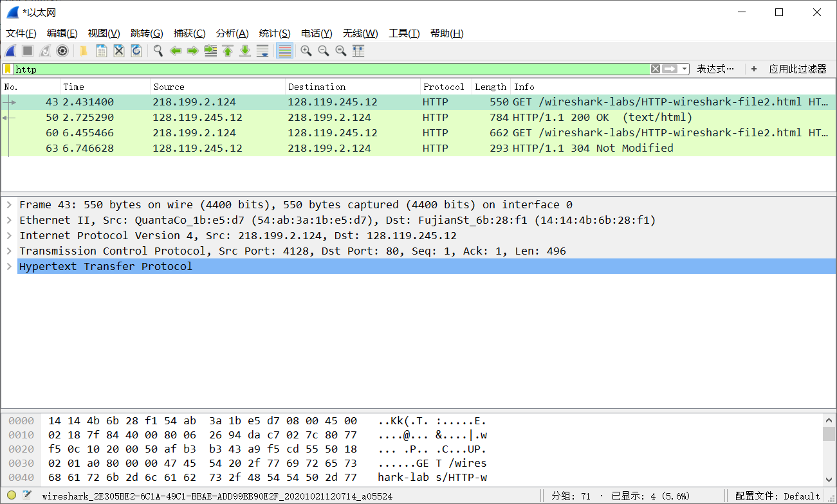Expand Transmission Control Protocol section
Viewport: 837px width, 504px height.
click(9, 251)
